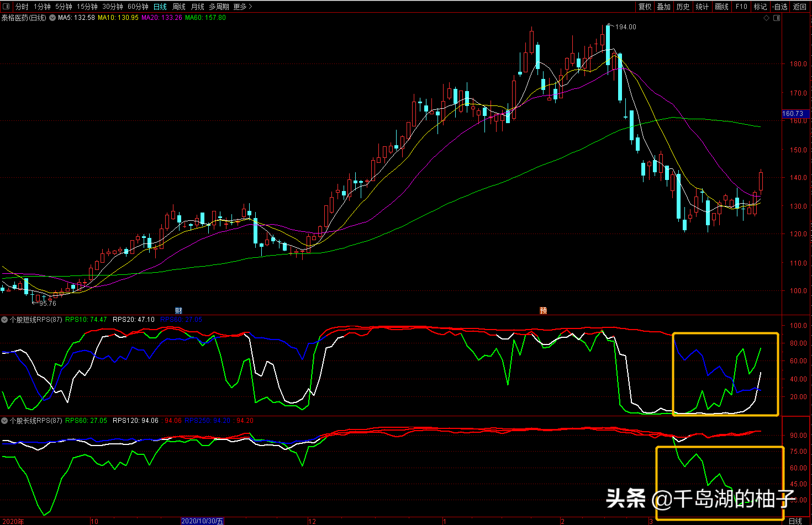Click the MA20: 133.26 label
Viewport: 812px width, 525px height.
coord(162,18)
